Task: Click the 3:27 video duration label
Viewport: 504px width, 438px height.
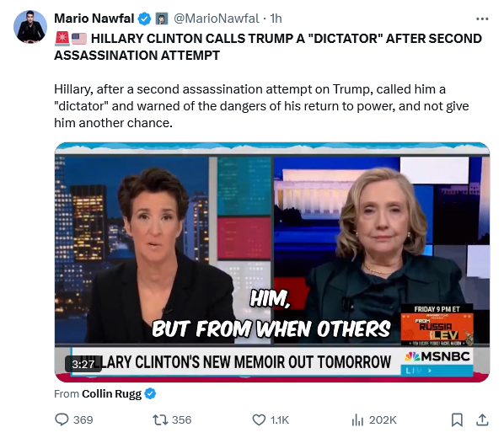Action: tap(83, 364)
